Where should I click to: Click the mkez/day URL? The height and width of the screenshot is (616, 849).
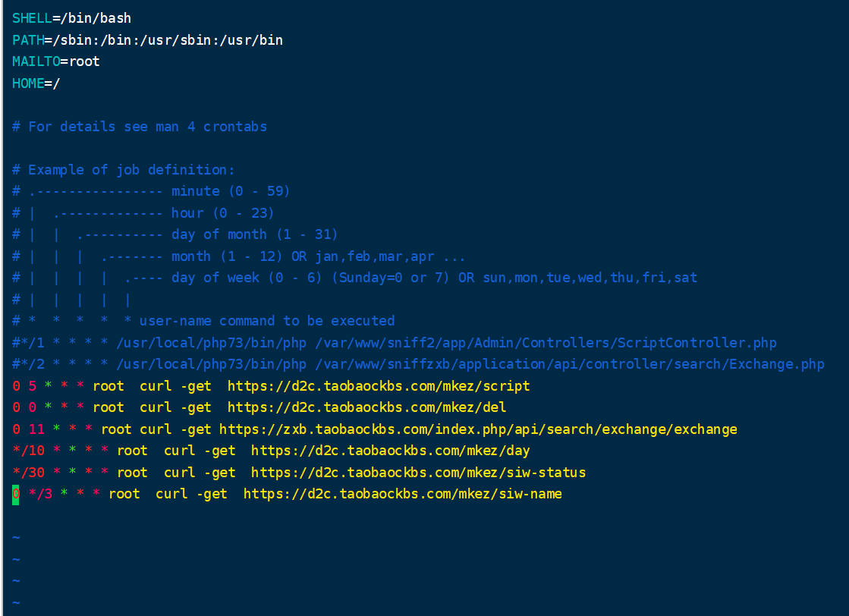coord(390,451)
